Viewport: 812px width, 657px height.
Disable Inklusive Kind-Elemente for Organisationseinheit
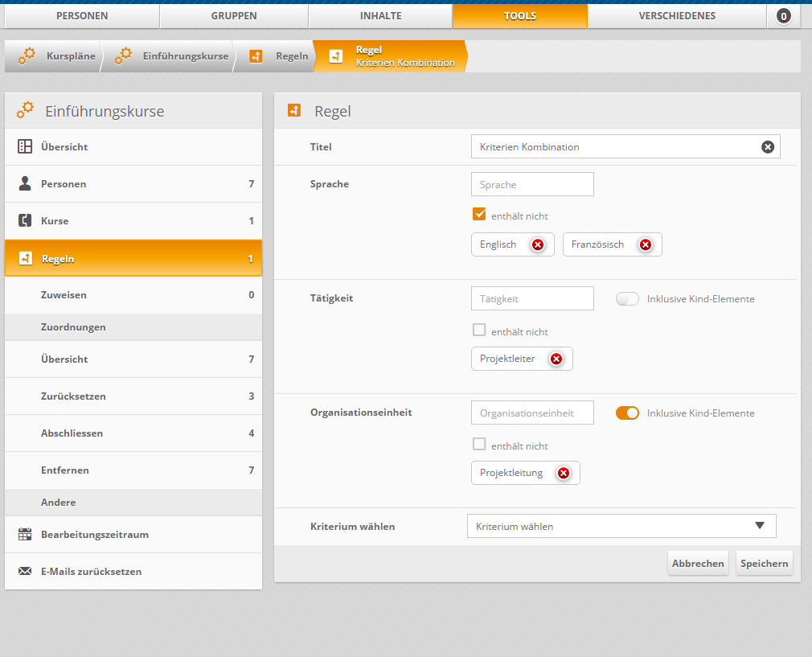627,413
